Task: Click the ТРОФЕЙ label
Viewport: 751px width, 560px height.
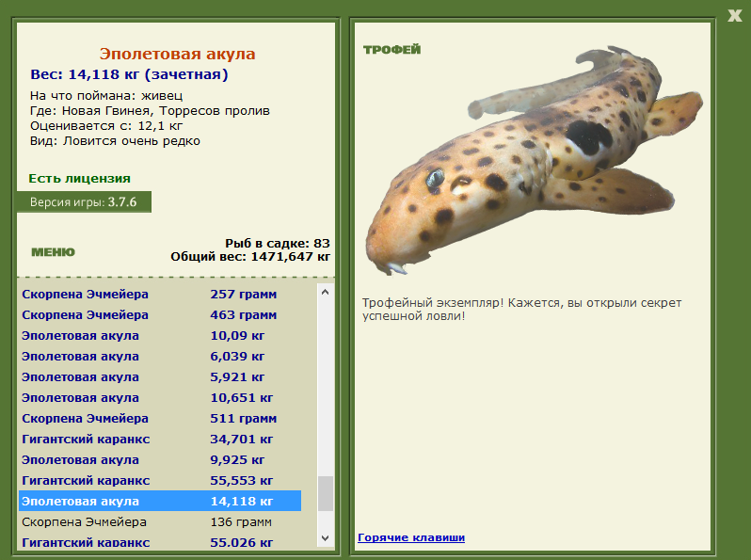Action: point(391,49)
